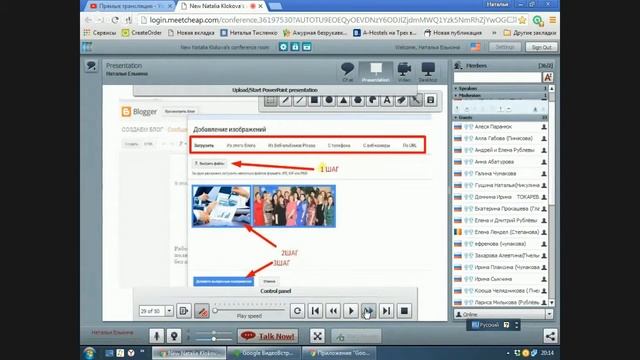Open the CreateOrder bookmark

142,33
